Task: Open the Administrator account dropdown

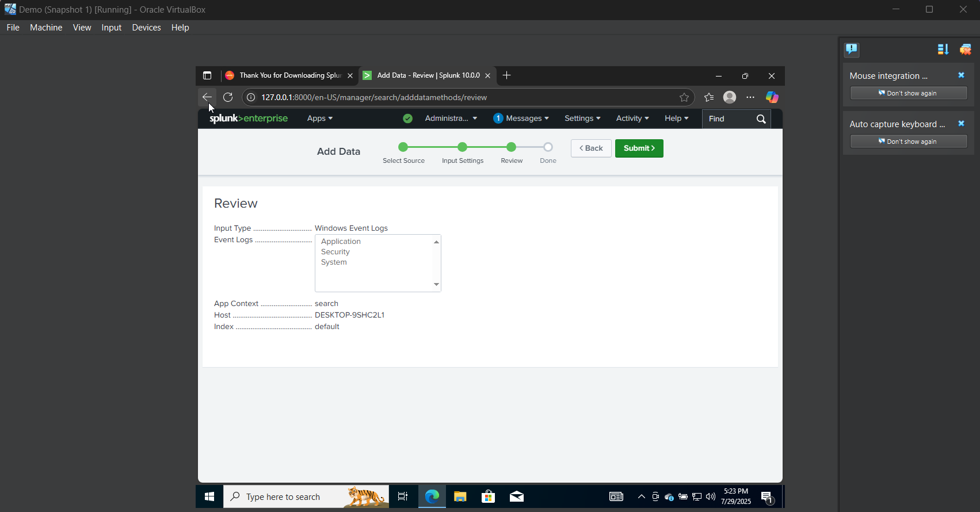Action: (451, 119)
